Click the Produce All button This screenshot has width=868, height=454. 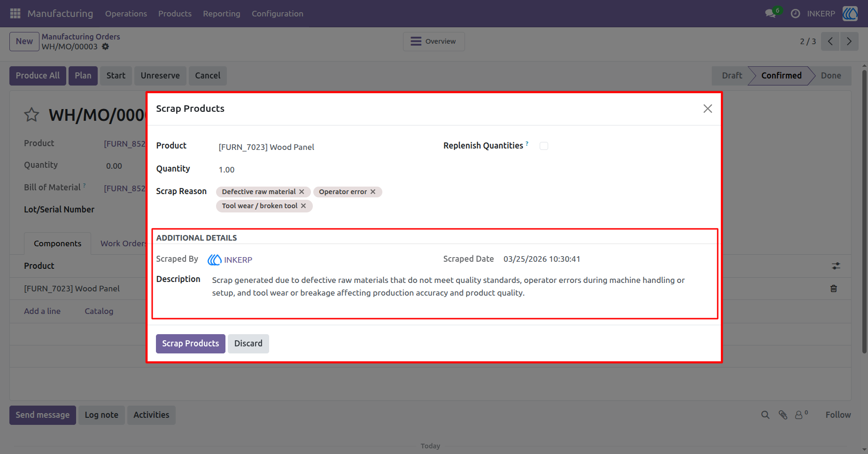(x=38, y=76)
